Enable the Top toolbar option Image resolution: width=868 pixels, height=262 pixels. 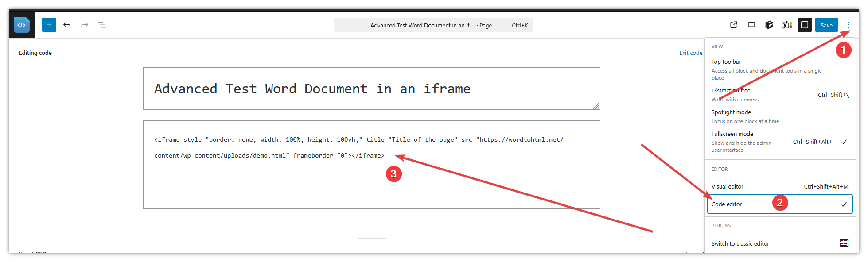726,62
